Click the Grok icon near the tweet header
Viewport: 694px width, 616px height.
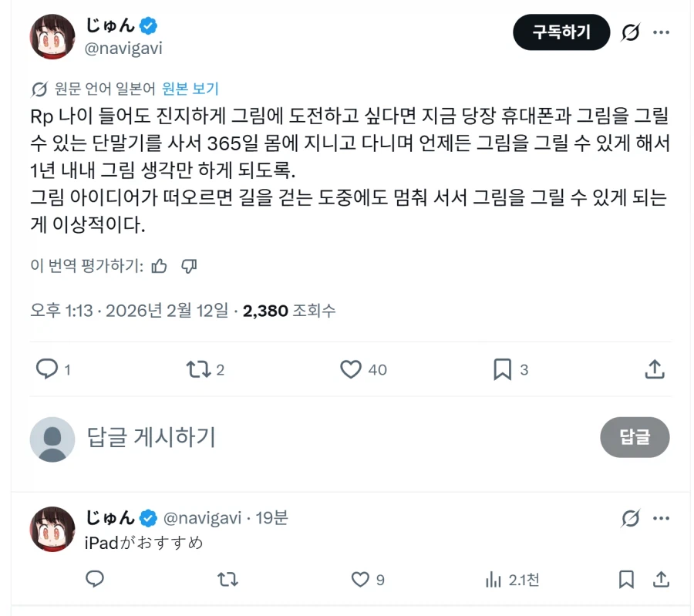click(x=632, y=32)
